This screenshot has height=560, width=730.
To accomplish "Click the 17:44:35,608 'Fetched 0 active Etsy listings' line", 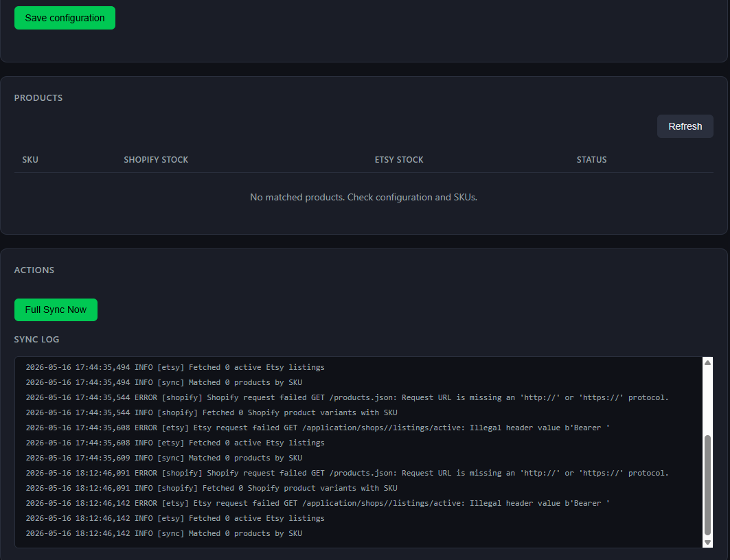I will tap(175, 443).
